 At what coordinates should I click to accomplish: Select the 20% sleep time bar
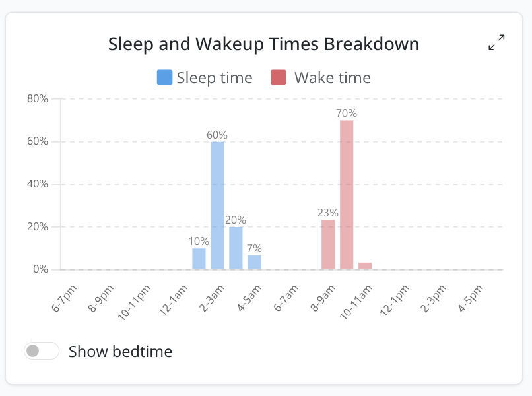(x=236, y=248)
